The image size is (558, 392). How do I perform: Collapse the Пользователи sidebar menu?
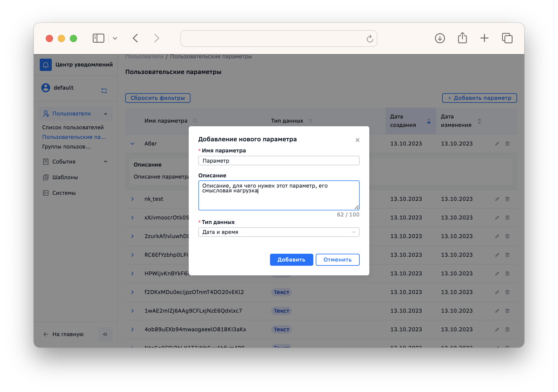coord(76,114)
